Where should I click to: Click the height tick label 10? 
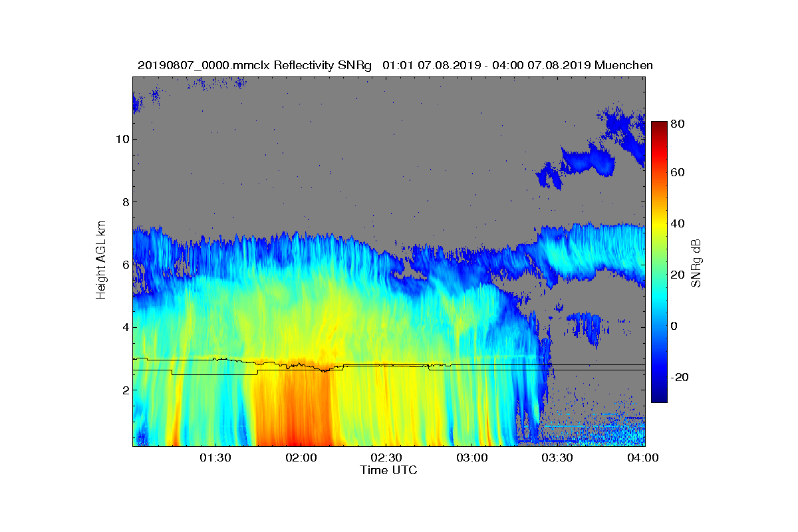[122, 139]
